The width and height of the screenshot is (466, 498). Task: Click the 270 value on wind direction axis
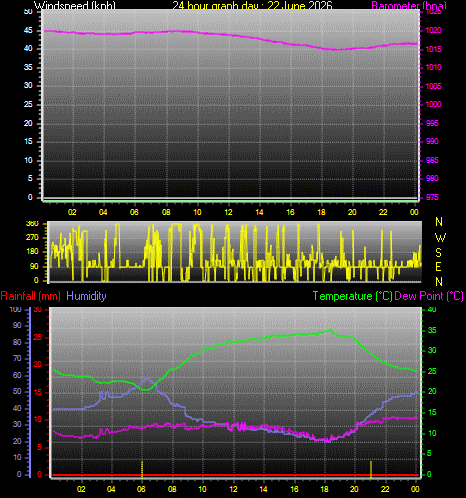pyautogui.click(x=32, y=238)
